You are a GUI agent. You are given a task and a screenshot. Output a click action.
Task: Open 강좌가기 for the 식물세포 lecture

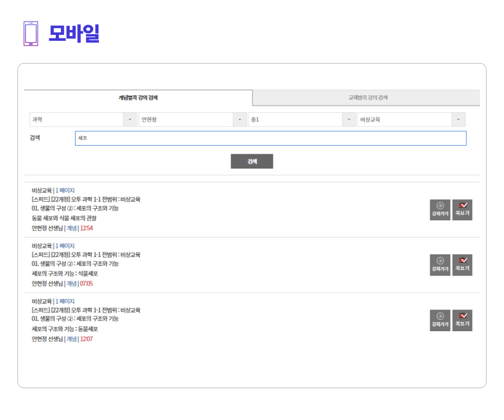click(440, 265)
